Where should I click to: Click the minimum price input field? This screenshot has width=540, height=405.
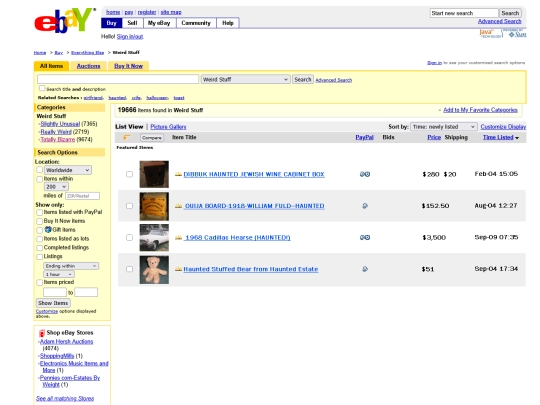[x=55, y=292]
